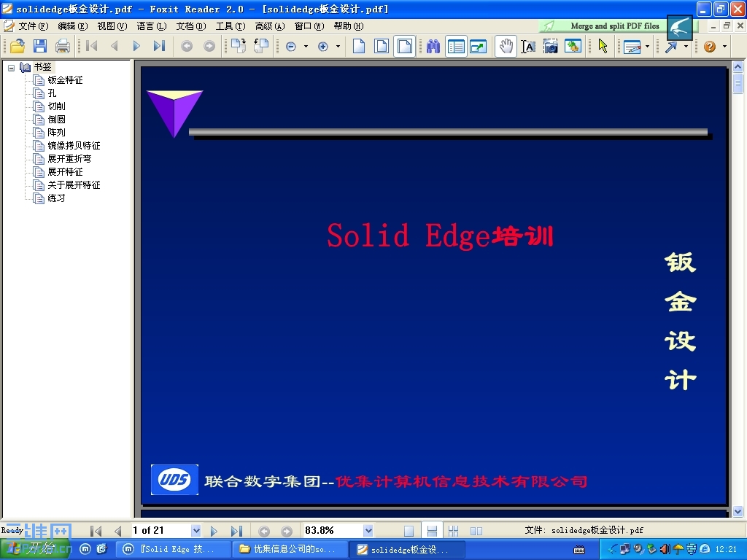The image size is (747, 560).
Task: Collapse the 书签 tree root
Action: (x=11, y=68)
